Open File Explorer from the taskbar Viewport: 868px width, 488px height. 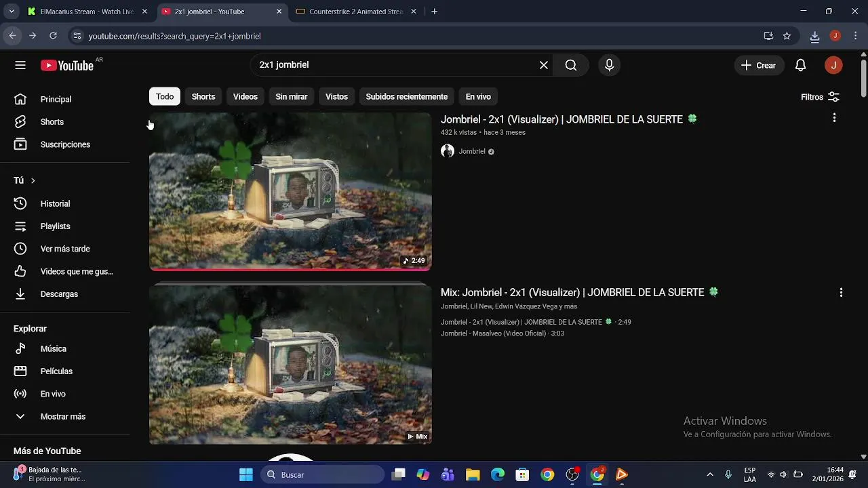click(473, 474)
